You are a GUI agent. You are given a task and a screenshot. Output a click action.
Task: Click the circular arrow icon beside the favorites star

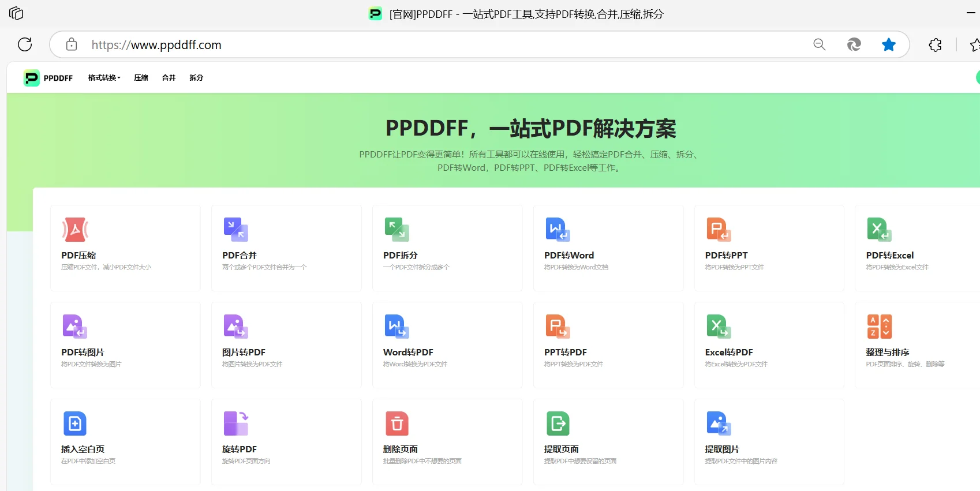click(x=854, y=44)
